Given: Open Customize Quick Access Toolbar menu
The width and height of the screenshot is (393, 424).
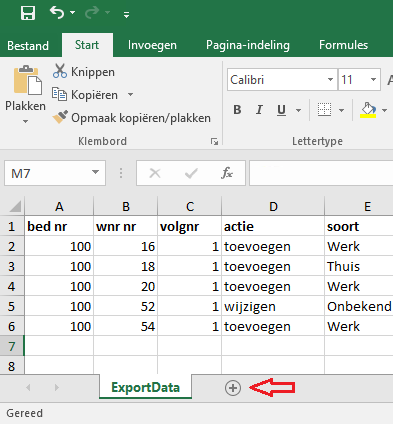Looking at the screenshot, I should click(126, 14).
